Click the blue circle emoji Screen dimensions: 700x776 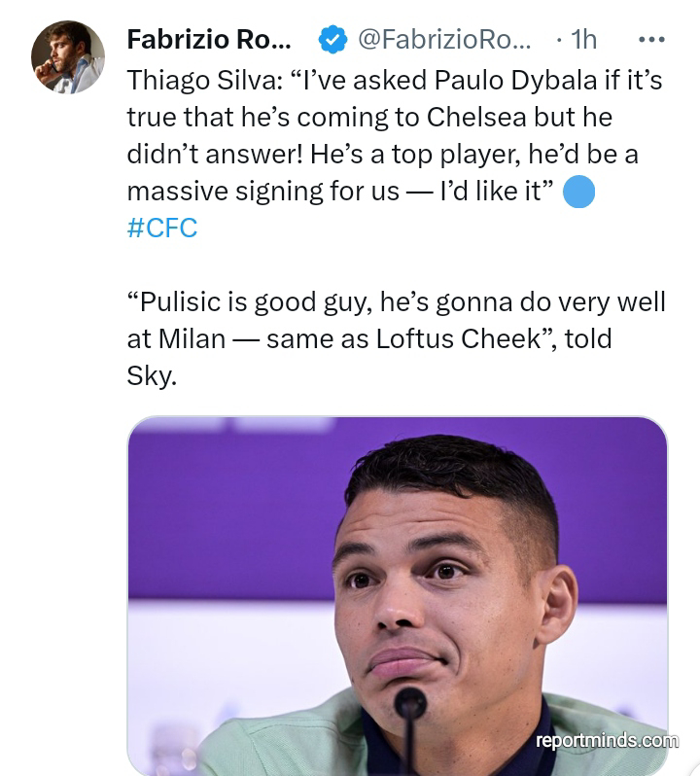(578, 192)
